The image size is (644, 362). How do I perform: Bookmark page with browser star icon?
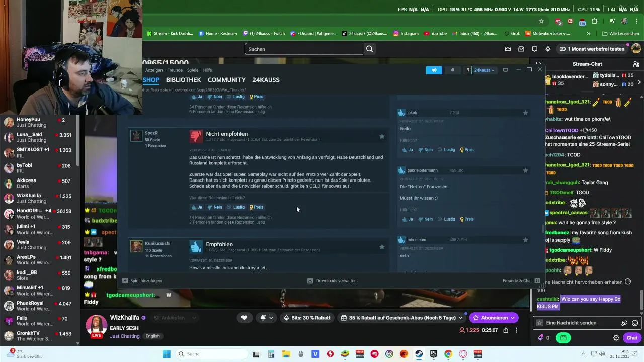coord(541,21)
